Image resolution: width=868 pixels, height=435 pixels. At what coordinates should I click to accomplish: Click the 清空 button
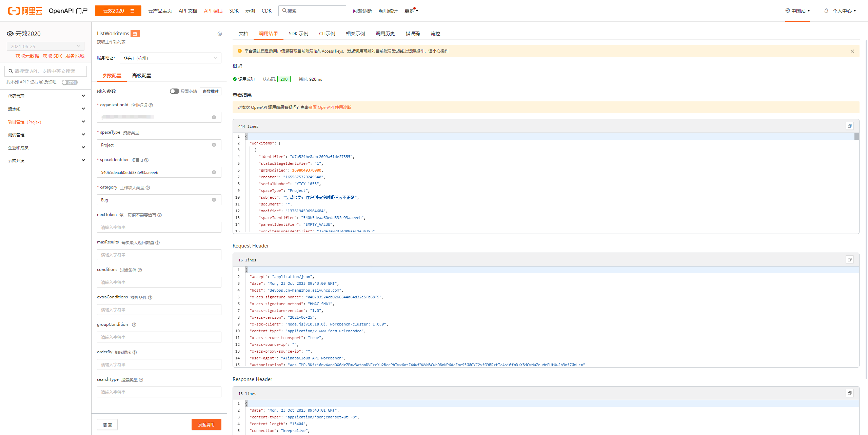coord(107,425)
